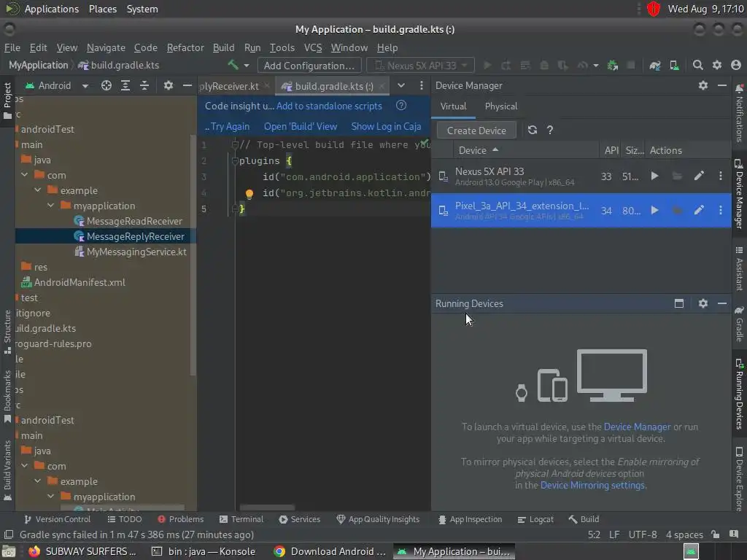Click Device Mirroring settings link
The height and width of the screenshot is (560, 747).
[592, 485]
